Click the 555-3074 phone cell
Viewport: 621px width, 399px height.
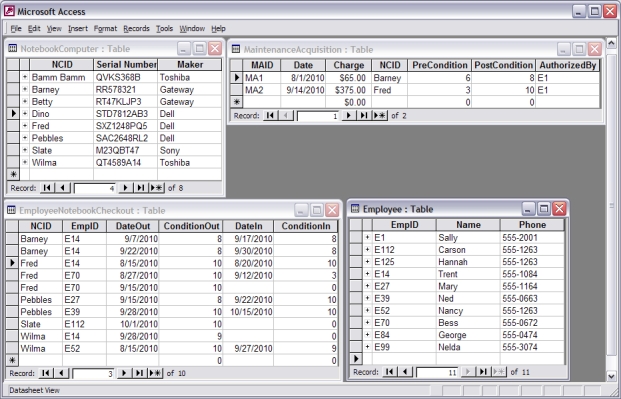532,347
